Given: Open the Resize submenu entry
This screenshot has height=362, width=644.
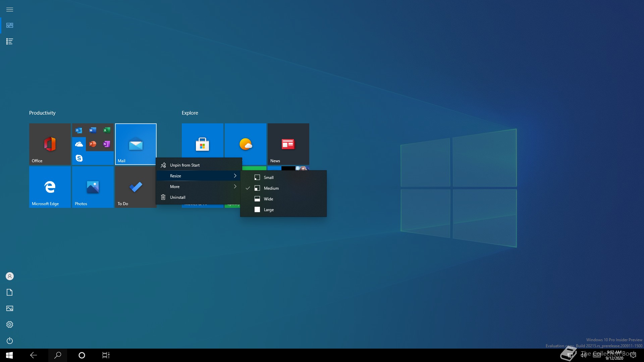Looking at the screenshot, I should [x=199, y=176].
